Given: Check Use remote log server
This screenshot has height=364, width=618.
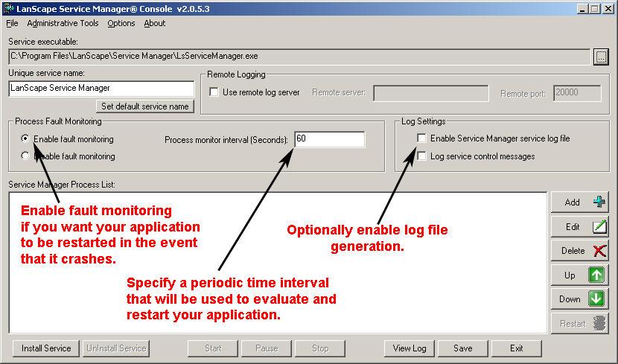Looking at the screenshot, I should click(x=214, y=92).
